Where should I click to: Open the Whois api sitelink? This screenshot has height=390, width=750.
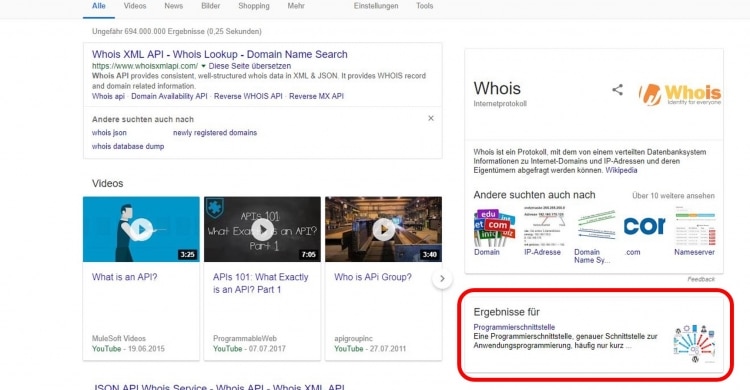pyautogui.click(x=108, y=96)
